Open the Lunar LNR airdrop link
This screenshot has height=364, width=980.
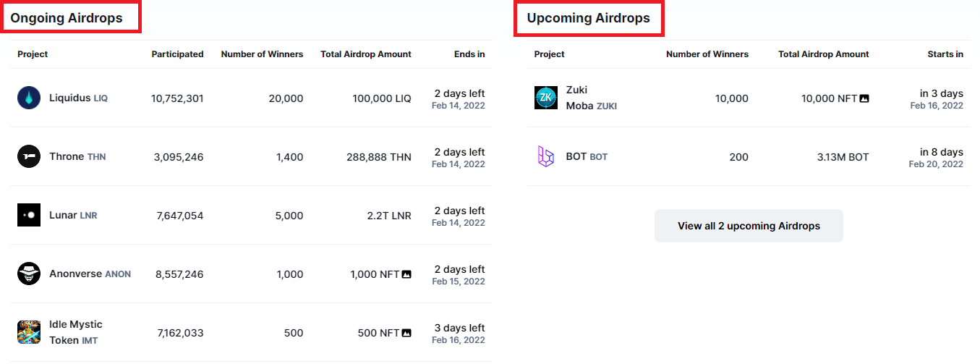point(73,215)
